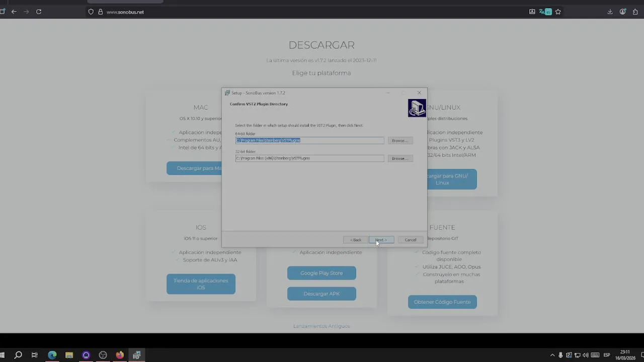The image size is (644, 362).
Task: Click the setup title bar icon
Action: 227,93
